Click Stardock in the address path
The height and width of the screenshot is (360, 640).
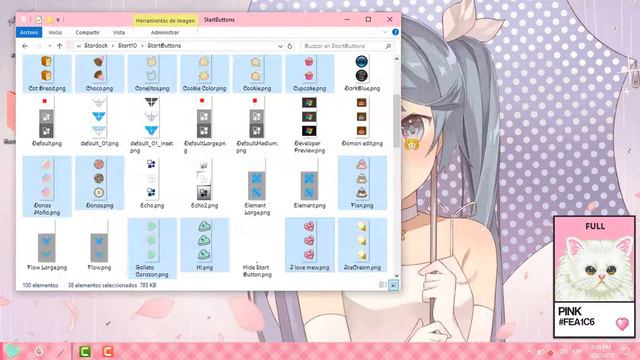tap(96, 46)
